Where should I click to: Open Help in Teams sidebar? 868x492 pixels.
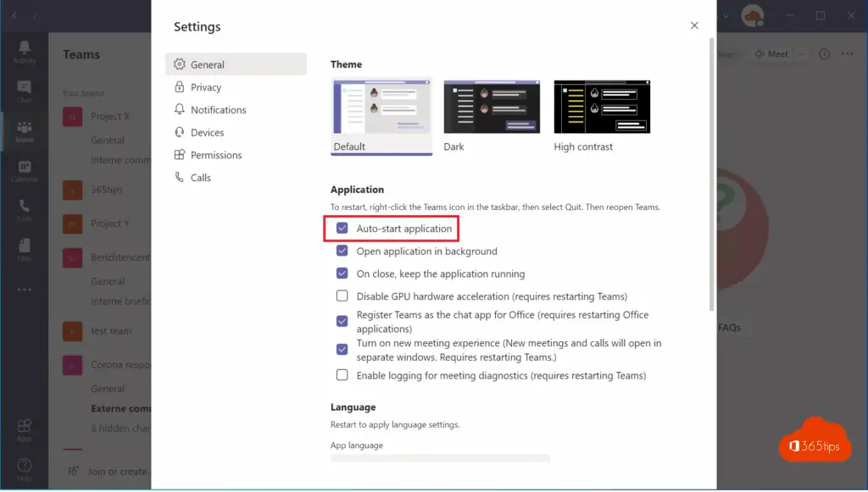tap(25, 470)
